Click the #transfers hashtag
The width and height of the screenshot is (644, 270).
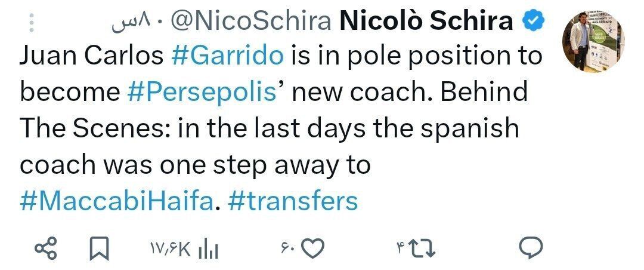(292, 201)
